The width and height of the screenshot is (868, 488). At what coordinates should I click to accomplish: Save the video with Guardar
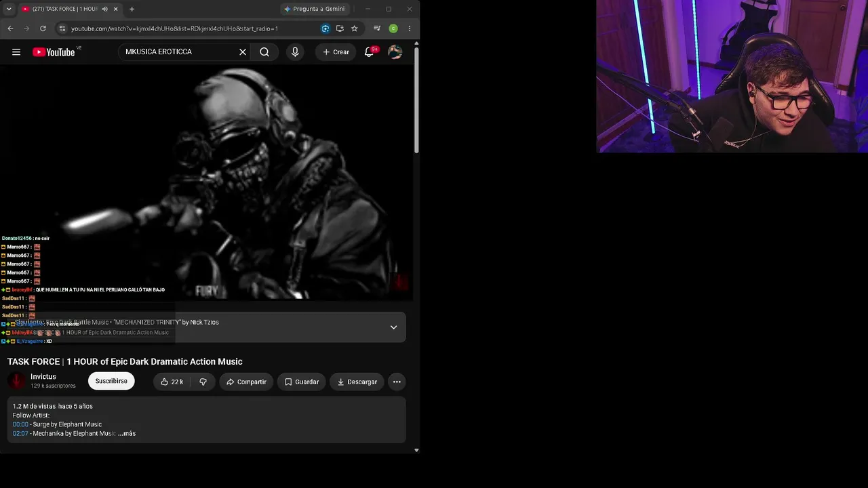tap(301, 382)
